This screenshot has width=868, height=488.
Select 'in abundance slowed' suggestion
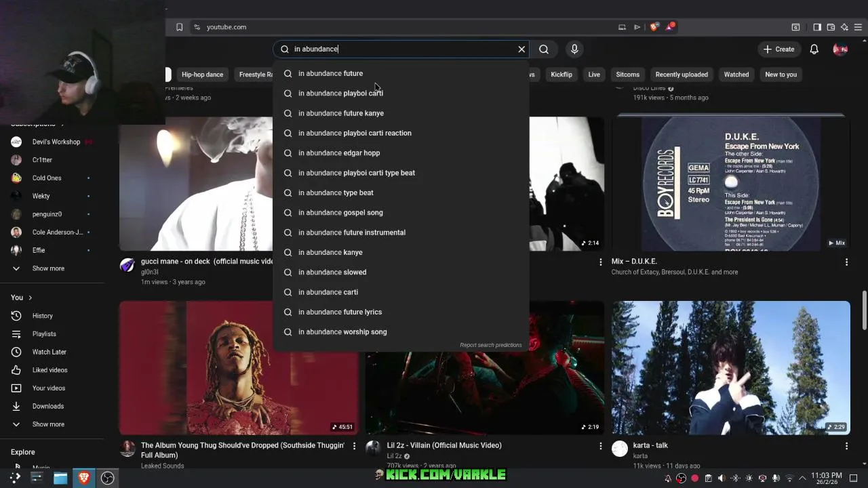tap(401, 272)
